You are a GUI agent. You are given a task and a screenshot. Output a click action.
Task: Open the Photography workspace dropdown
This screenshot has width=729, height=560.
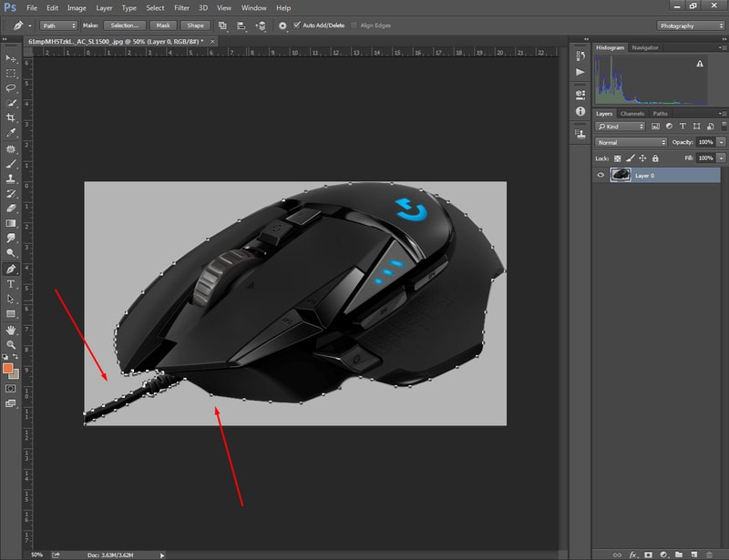(x=691, y=25)
